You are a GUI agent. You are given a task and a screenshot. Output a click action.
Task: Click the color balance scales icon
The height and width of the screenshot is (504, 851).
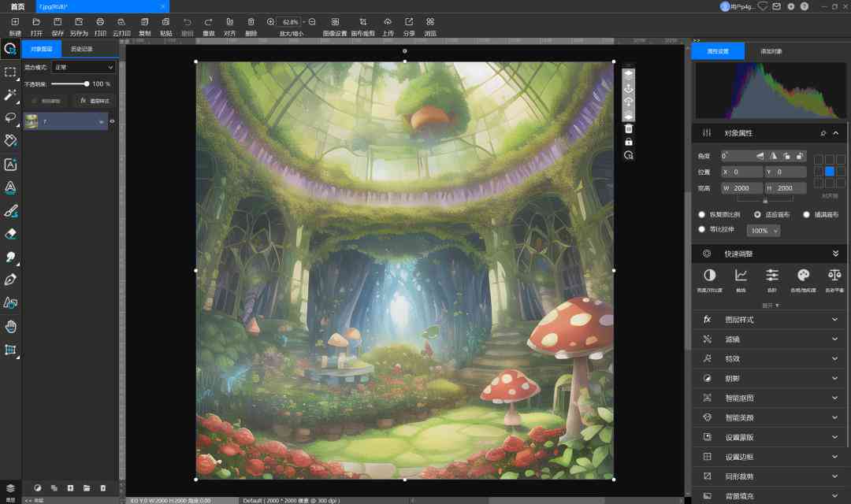834,275
